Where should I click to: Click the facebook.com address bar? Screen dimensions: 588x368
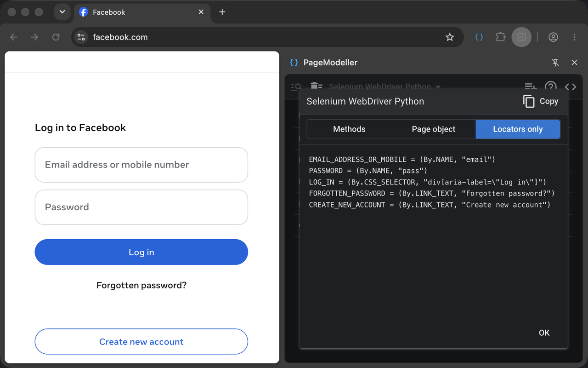pyautogui.click(x=266, y=37)
